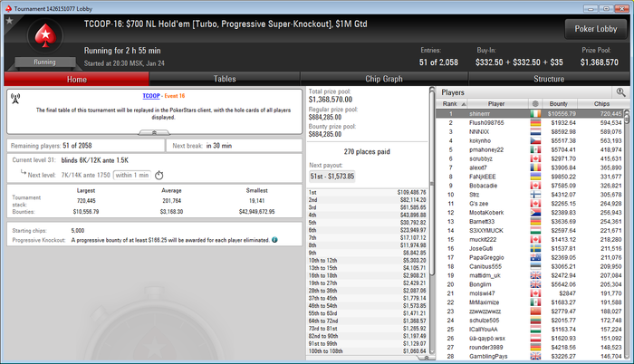
Task: Open the player search magnifier icon
Action: (620, 92)
